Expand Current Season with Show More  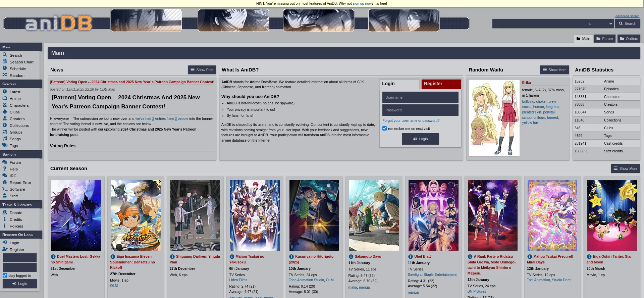[x=625, y=168]
